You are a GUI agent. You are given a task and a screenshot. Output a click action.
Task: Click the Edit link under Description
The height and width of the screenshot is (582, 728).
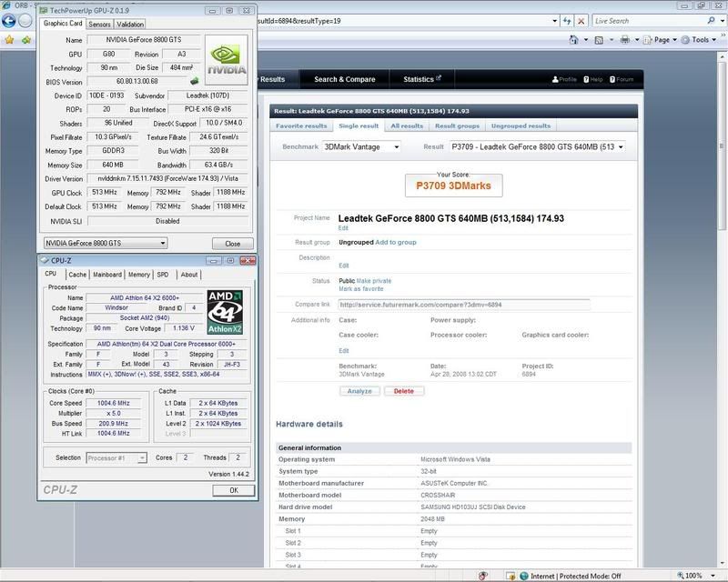(344, 266)
